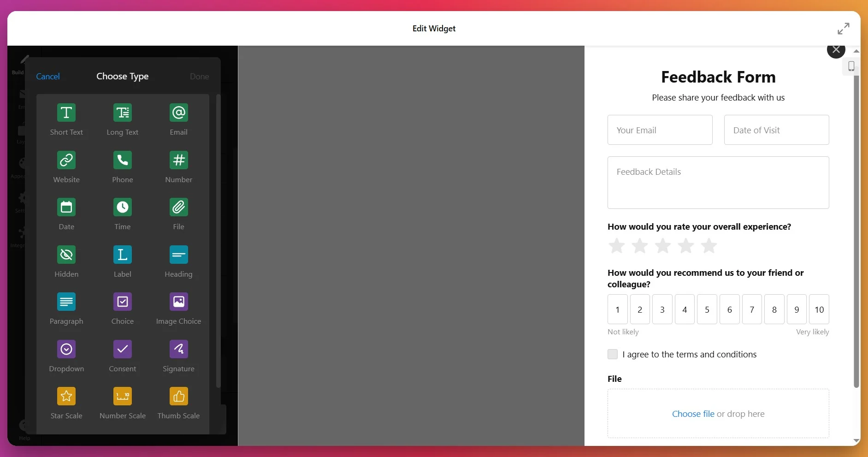This screenshot has height=457, width=868.
Task: Select the Dropdown field type
Action: tap(66, 356)
